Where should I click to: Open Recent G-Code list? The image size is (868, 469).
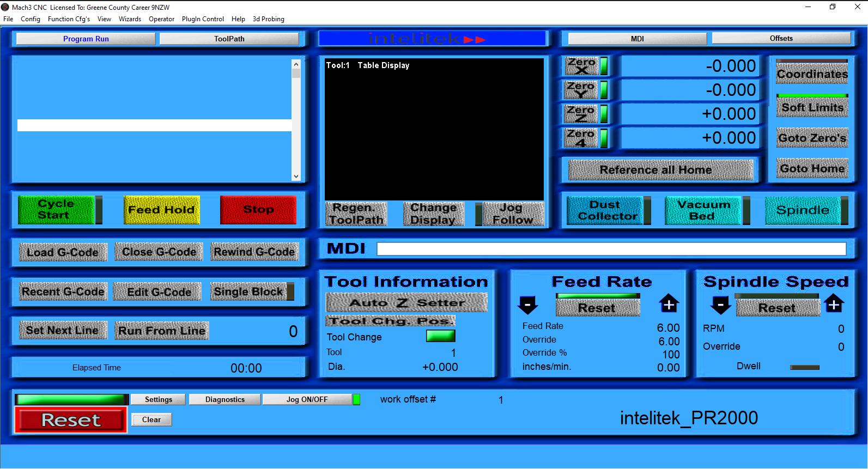(x=63, y=292)
